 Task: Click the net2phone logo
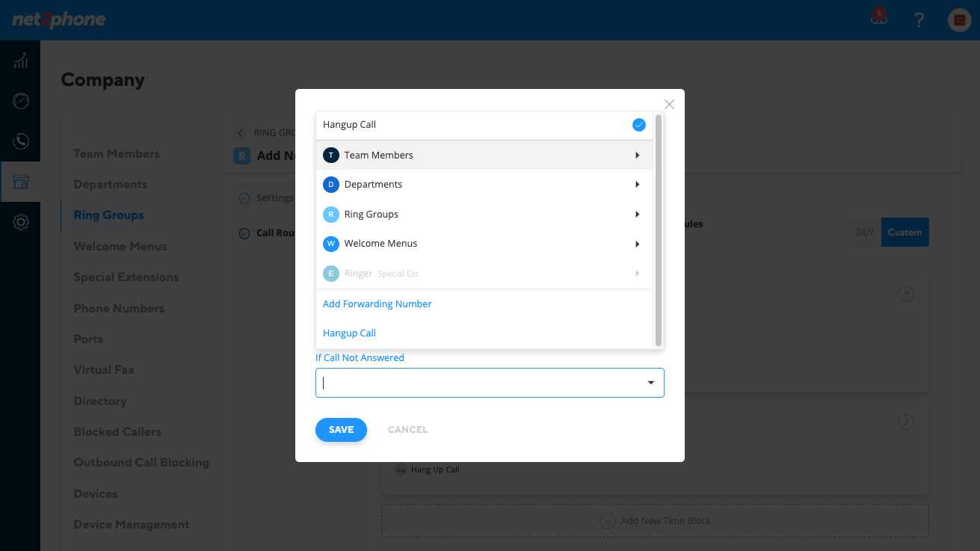coord(58,19)
